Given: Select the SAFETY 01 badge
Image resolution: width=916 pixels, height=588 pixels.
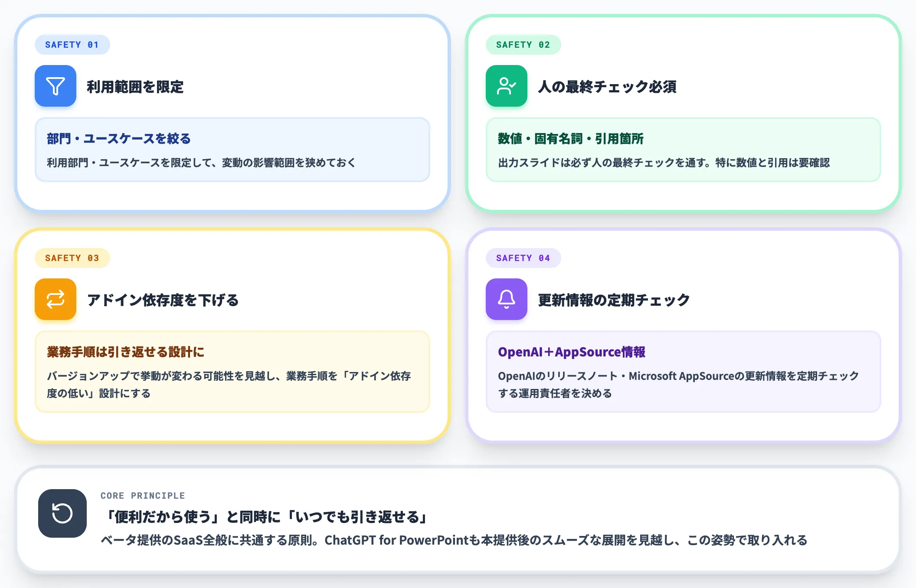Looking at the screenshot, I should [x=72, y=45].
